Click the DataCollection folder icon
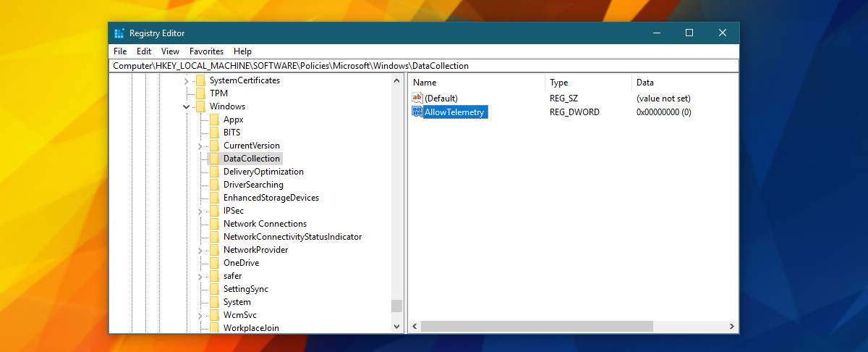The image size is (868, 352). click(x=214, y=159)
